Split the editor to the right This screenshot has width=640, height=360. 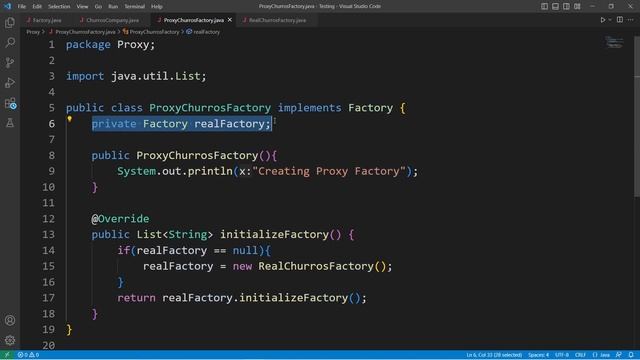(x=620, y=20)
